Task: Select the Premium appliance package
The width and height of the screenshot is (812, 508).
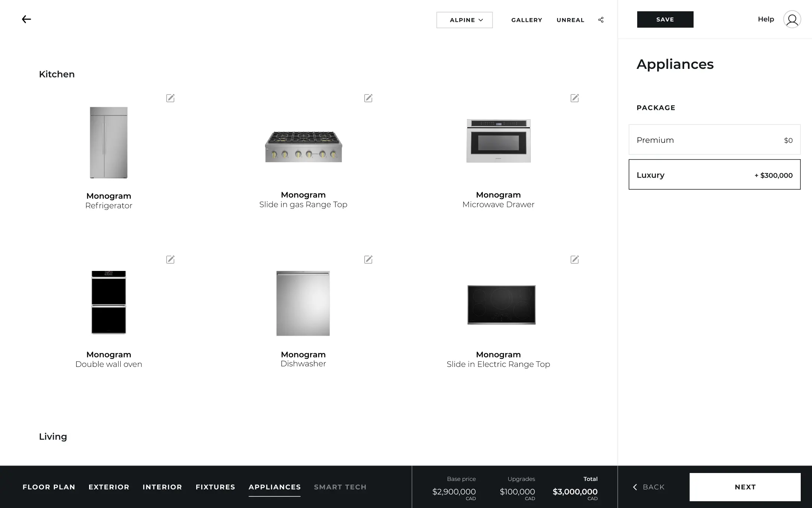Action: 714,140
